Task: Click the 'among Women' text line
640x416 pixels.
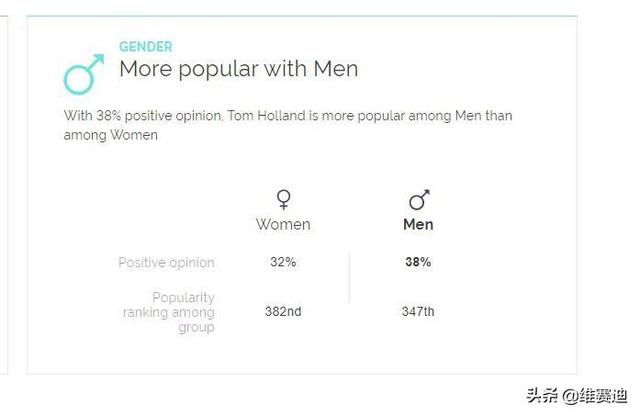Action: 111,135
